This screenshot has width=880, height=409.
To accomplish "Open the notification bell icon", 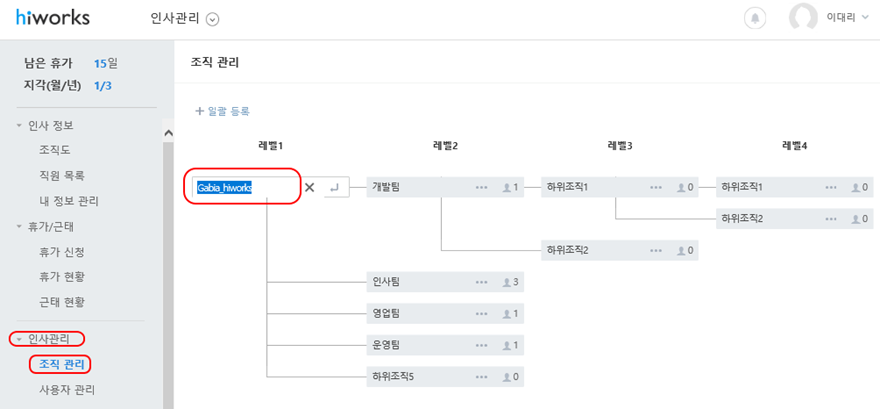I will 755,18.
